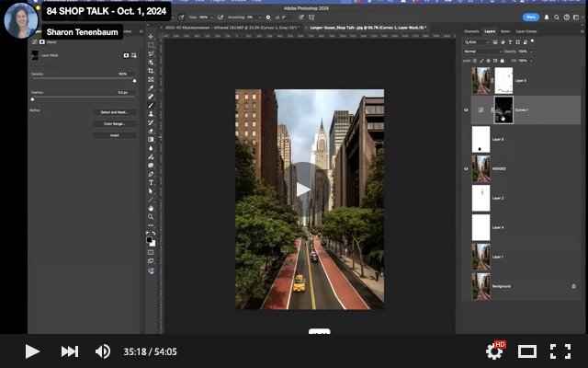This screenshot has height=368, width=588.
Task: Open the Opacity value dropdown arrow
Action: 531,52
